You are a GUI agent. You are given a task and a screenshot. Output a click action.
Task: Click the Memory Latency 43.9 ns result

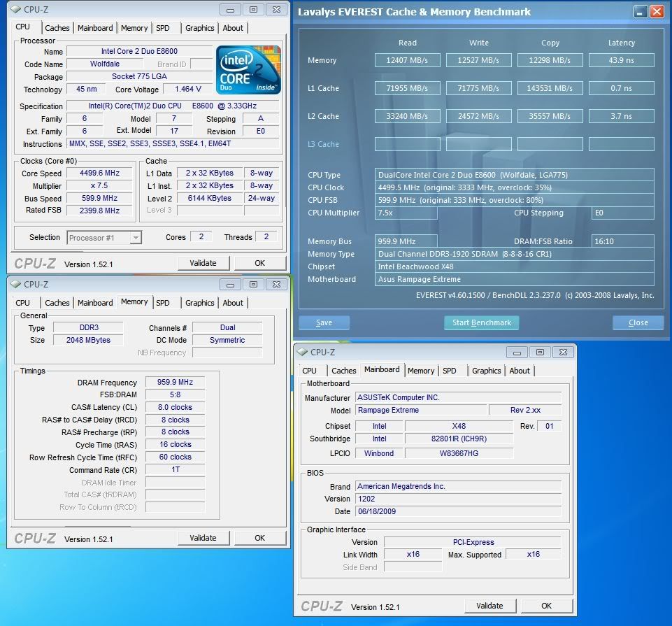tap(622, 60)
